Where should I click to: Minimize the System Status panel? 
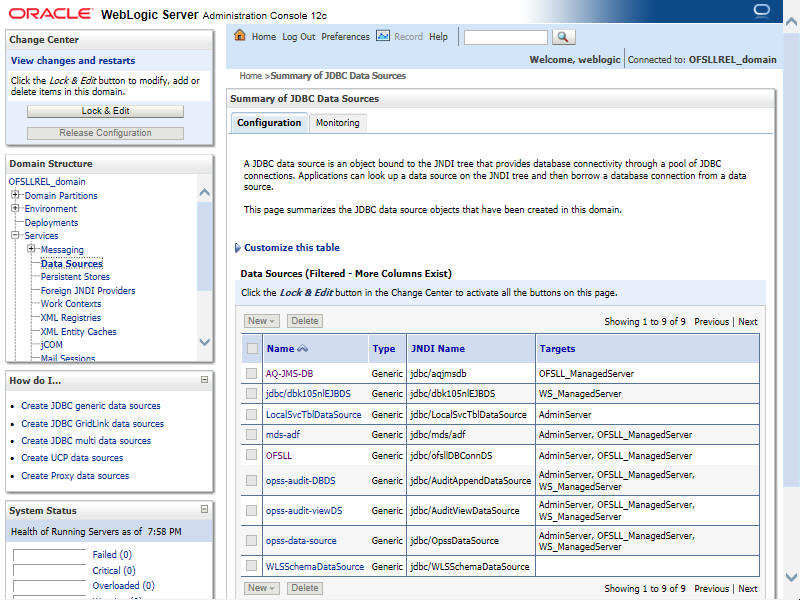click(204, 509)
